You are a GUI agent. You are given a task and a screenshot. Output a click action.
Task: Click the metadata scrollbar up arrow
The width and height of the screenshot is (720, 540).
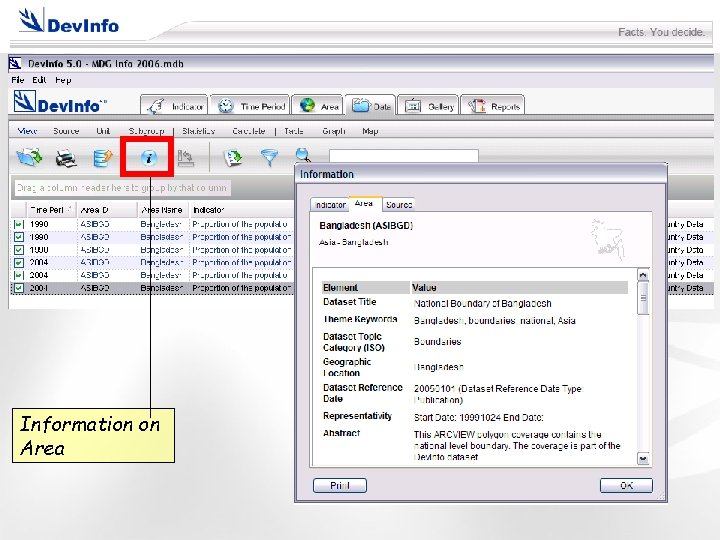click(x=643, y=275)
